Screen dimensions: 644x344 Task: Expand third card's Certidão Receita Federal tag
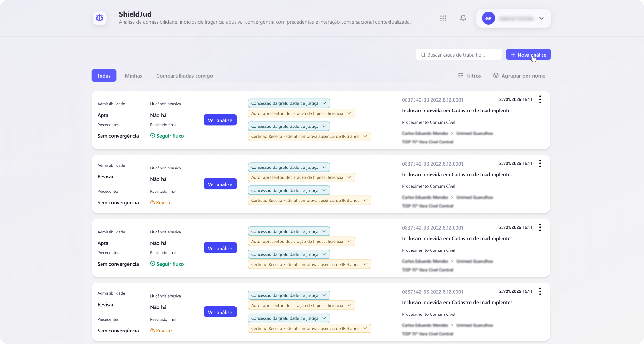[310, 264]
